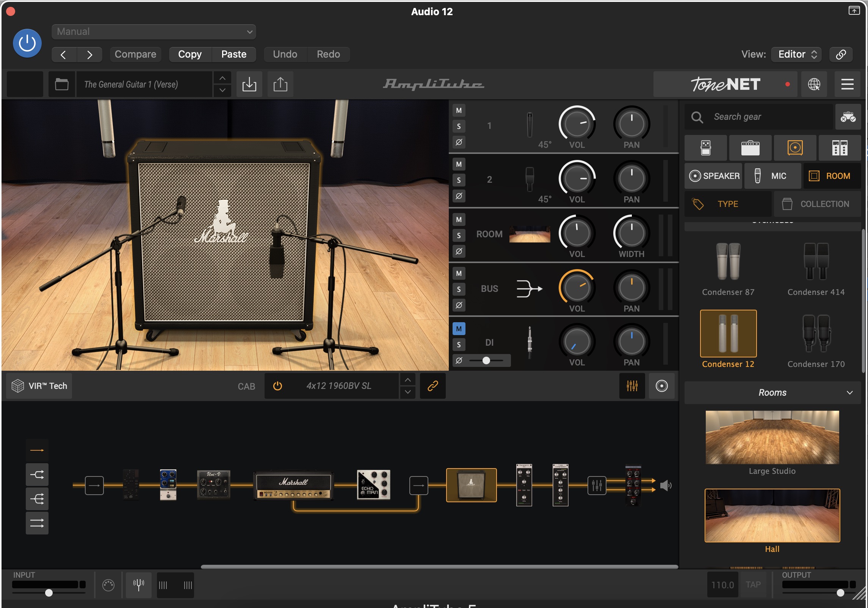Go to previous setting with left arrow
Viewport: 868px width, 608px height.
tap(64, 55)
